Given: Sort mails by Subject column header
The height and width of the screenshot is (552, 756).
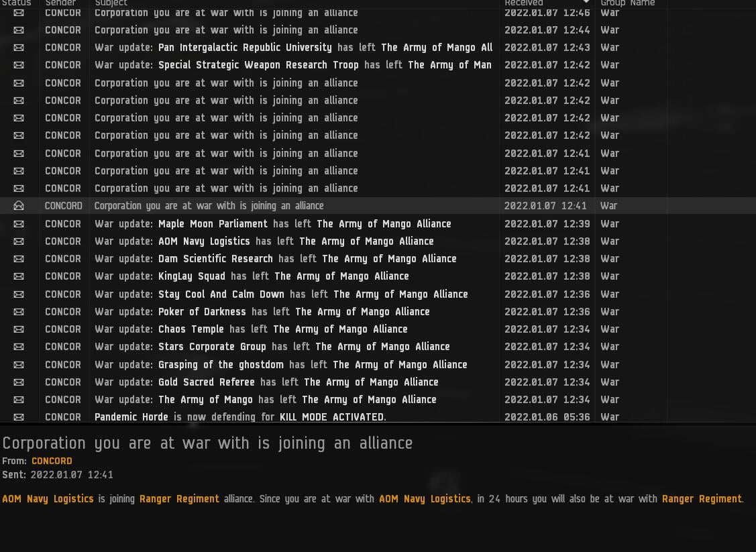Looking at the screenshot, I should (x=111, y=3).
